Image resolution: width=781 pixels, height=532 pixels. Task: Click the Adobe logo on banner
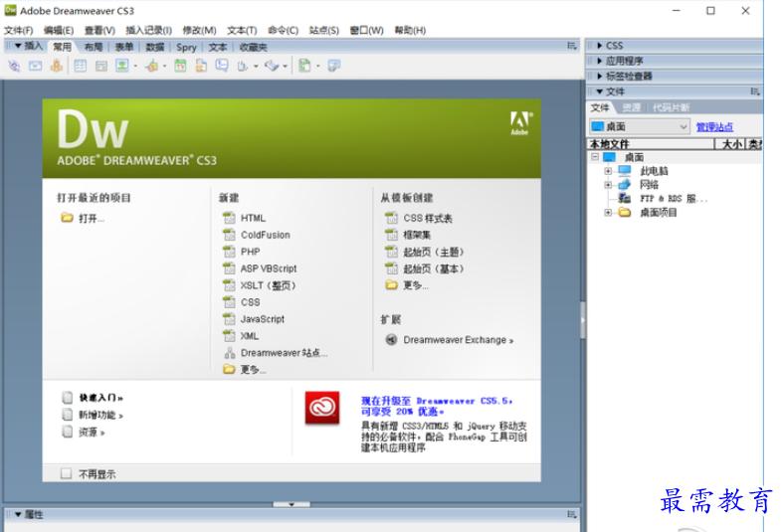[520, 123]
